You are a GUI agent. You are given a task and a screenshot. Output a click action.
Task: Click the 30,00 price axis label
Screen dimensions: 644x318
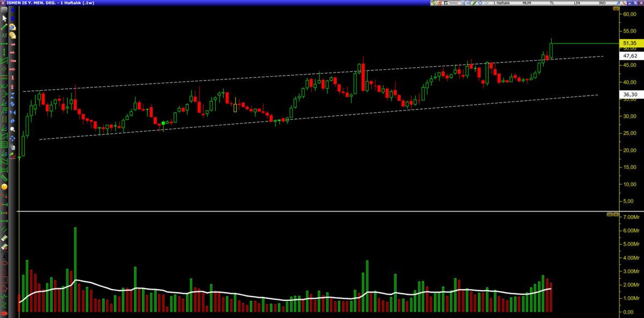(630, 116)
